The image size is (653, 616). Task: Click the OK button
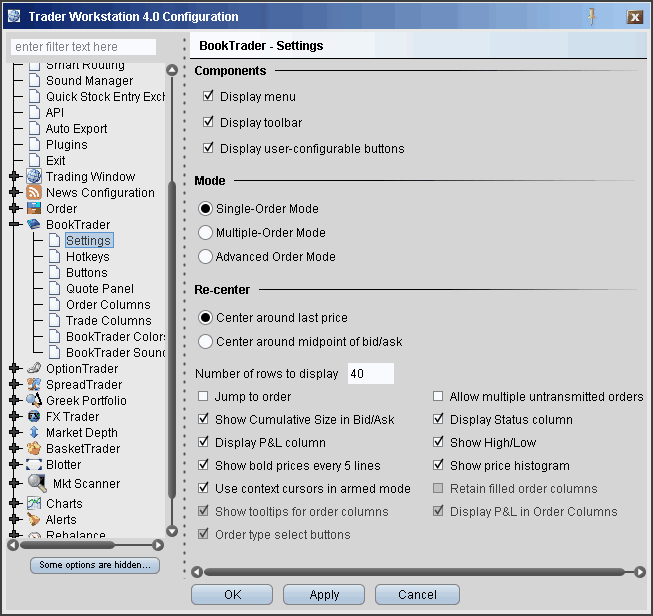click(x=232, y=594)
